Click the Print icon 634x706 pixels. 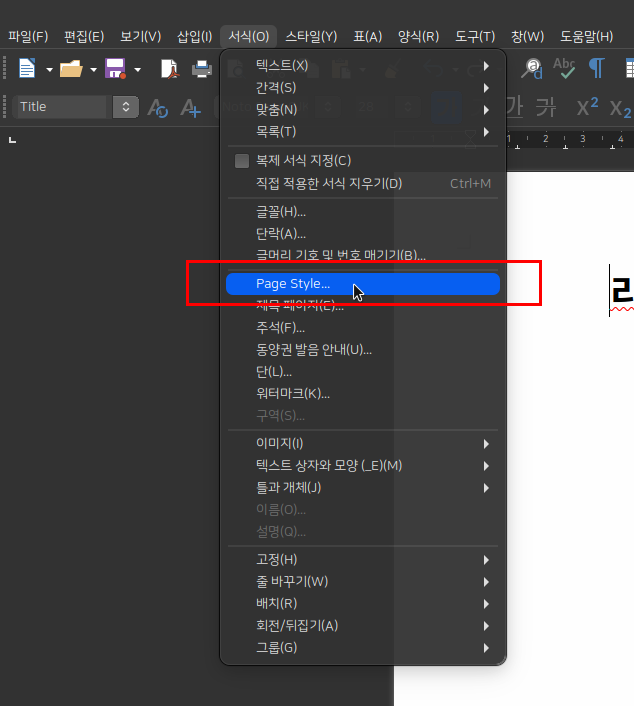pos(202,69)
